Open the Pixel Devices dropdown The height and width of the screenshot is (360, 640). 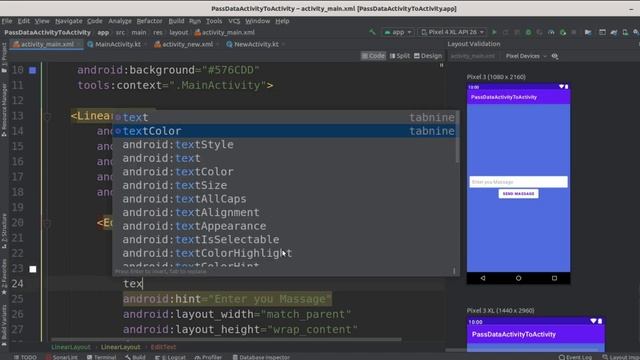526,56
